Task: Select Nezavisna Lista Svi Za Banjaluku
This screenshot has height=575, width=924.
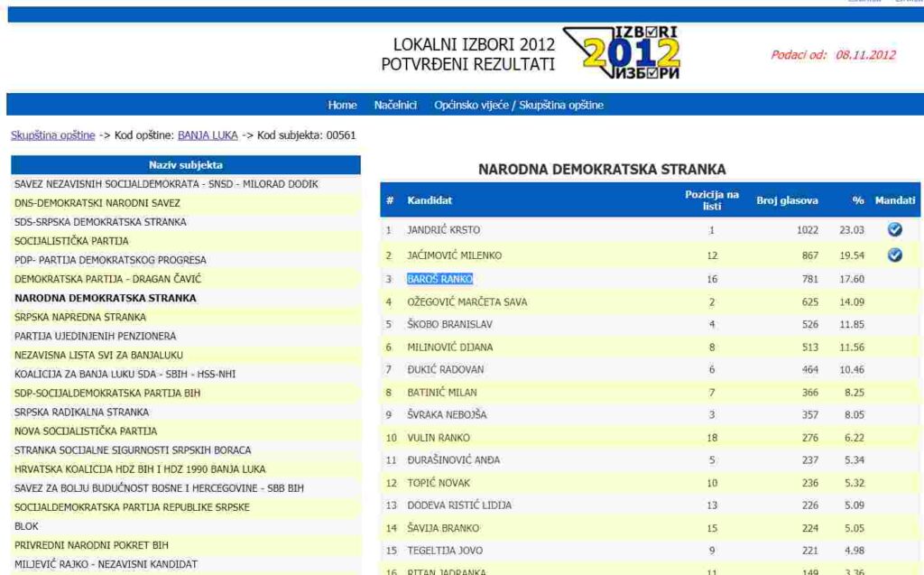Action: click(98, 355)
